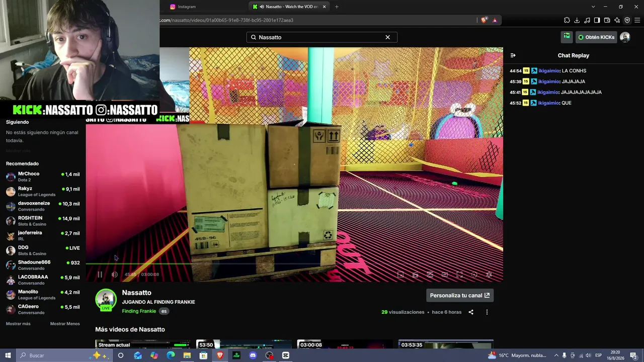Click the Nassatto channel avatar

pos(106,300)
